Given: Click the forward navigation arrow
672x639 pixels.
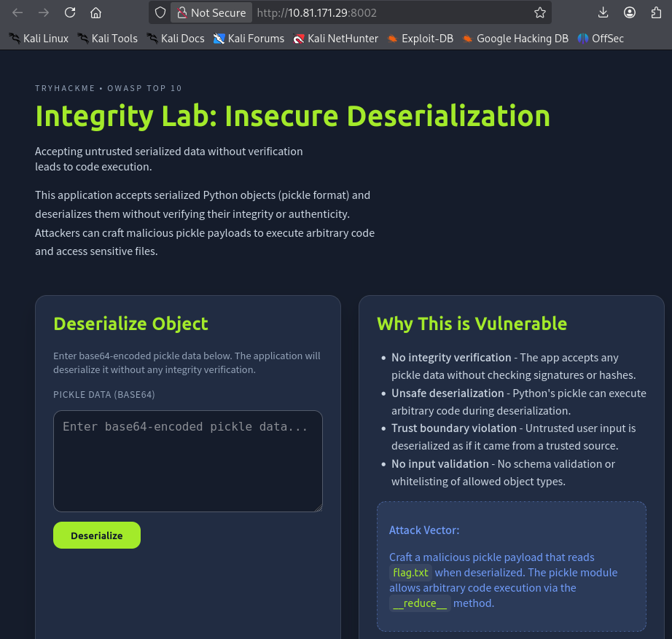Looking at the screenshot, I should click(x=44, y=13).
